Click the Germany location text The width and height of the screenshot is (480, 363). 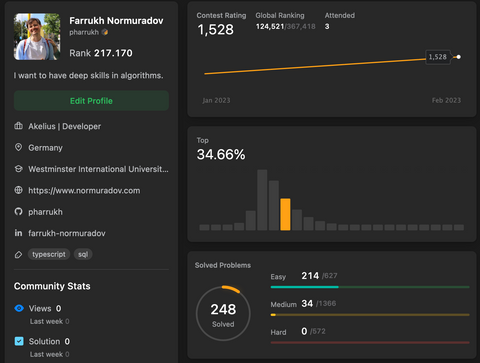tap(45, 148)
